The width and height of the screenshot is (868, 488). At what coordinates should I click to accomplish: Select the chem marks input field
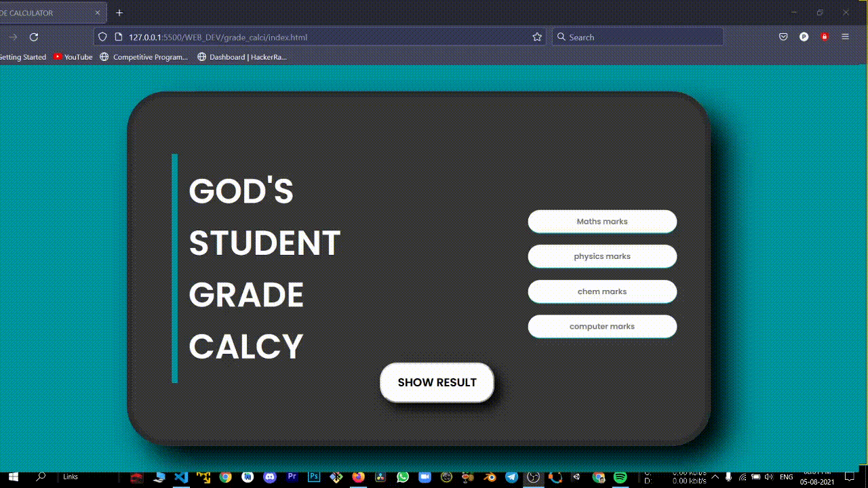(602, 291)
